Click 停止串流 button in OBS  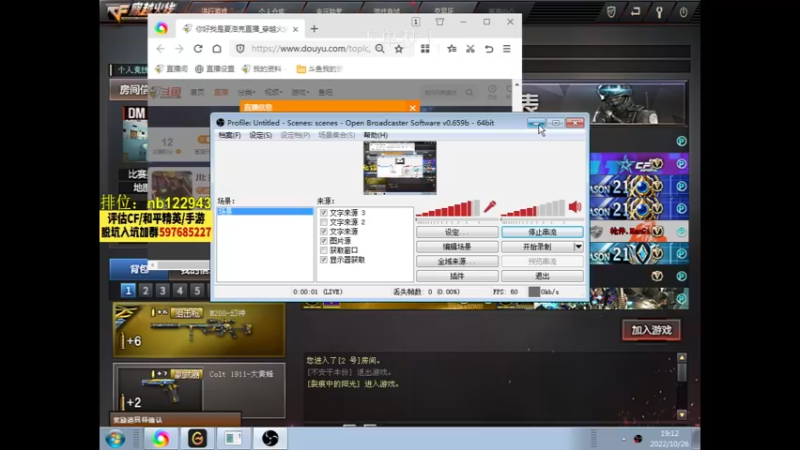coord(542,232)
